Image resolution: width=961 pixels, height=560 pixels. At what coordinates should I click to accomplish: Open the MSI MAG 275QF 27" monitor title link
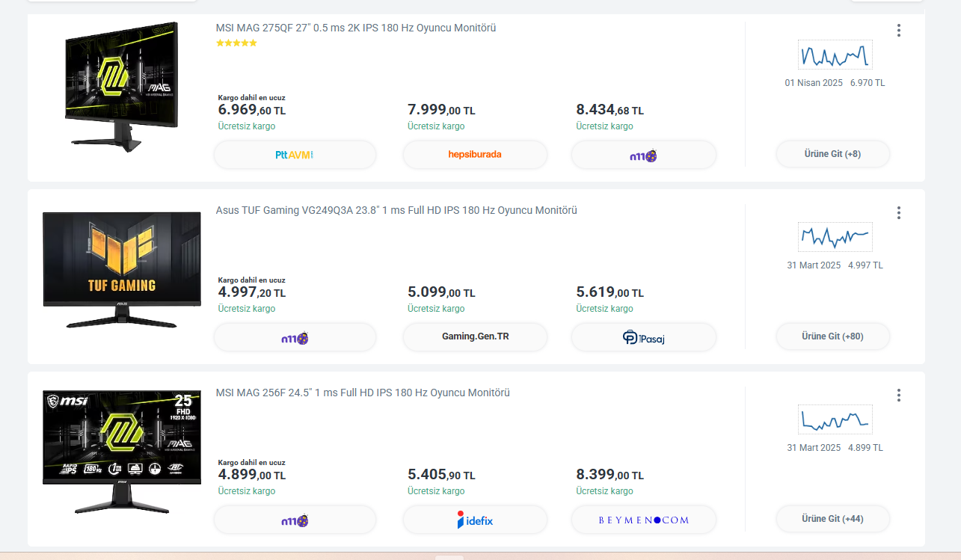(356, 28)
